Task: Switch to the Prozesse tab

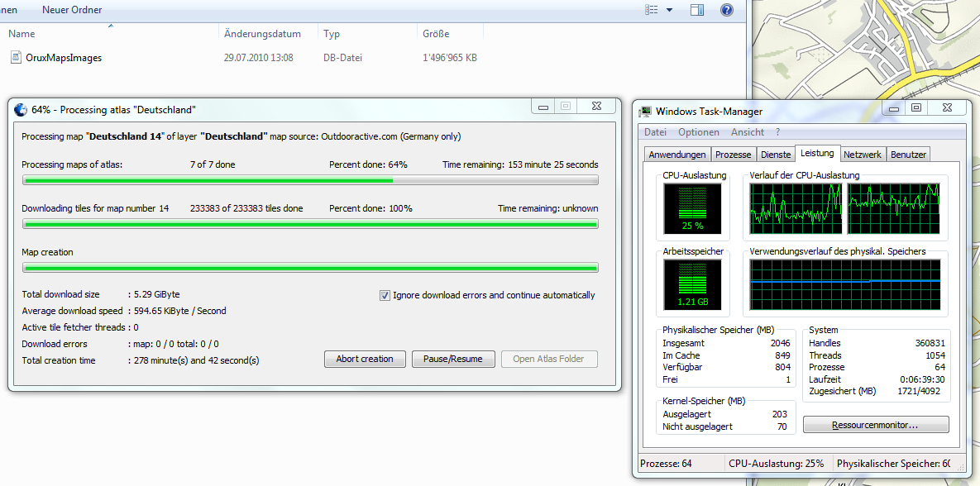Action: point(734,155)
